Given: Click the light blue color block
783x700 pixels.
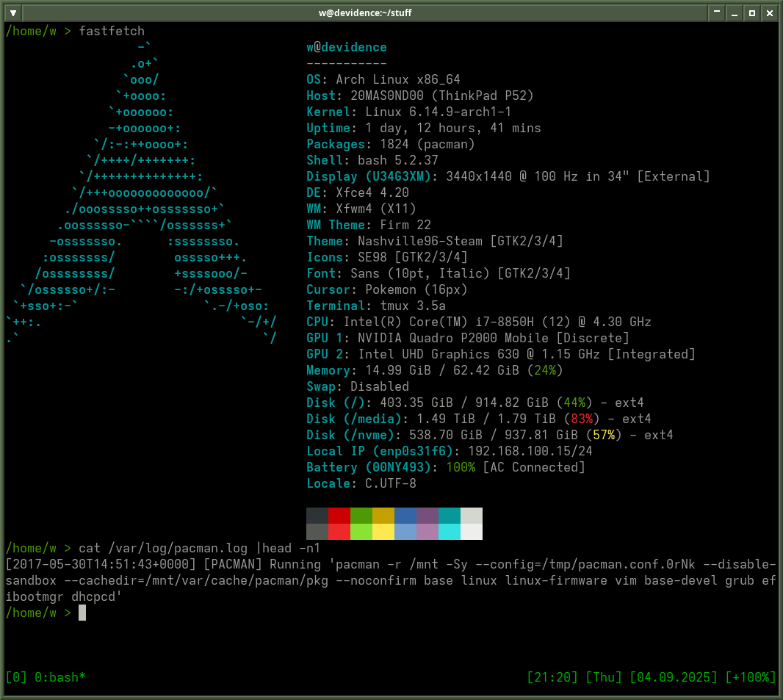Looking at the screenshot, I should click(405, 531).
